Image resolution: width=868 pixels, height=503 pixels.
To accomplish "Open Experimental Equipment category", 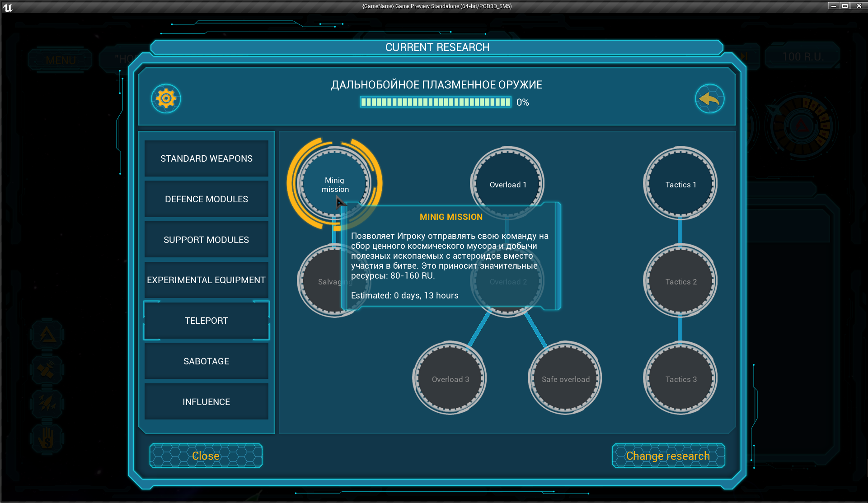I will [206, 280].
